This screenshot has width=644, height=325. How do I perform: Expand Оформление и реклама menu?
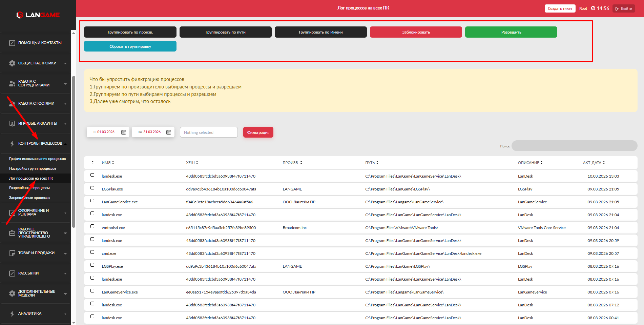tap(65, 213)
